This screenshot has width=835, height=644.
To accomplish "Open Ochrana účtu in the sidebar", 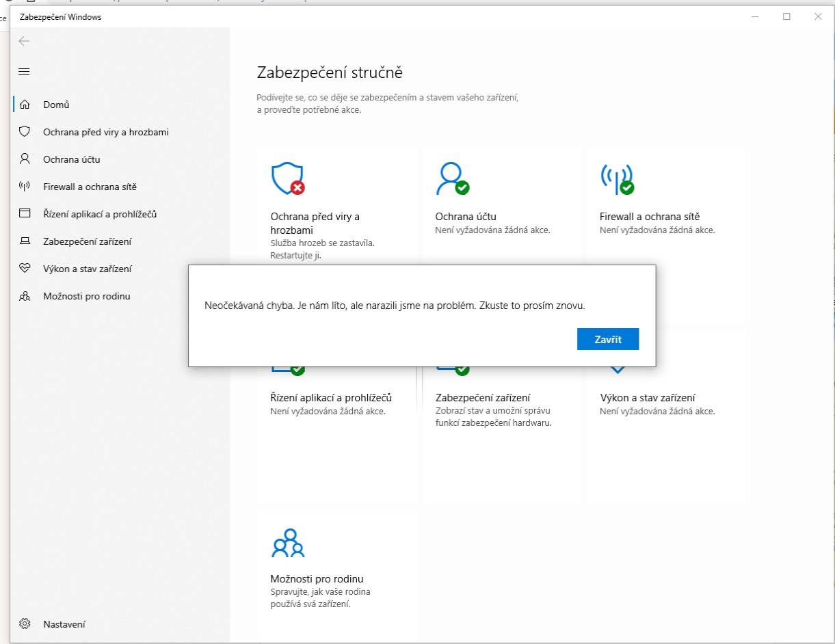I will tap(72, 159).
